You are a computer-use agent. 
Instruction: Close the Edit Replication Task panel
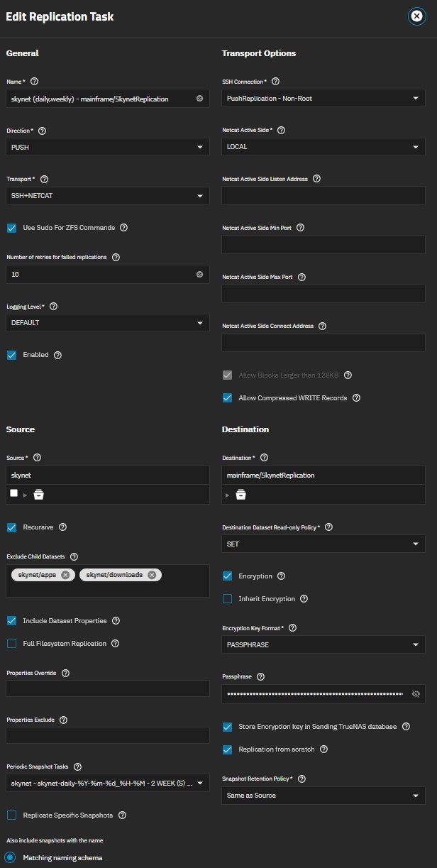click(x=416, y=17)
